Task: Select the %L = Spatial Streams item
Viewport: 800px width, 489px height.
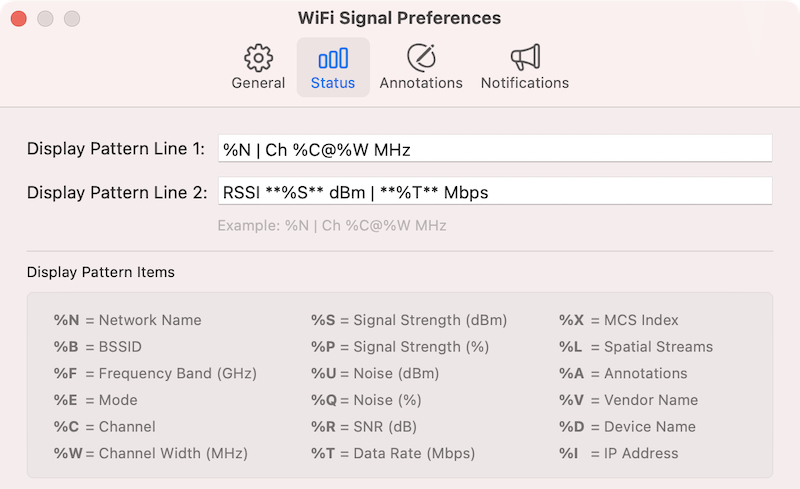Action: (636, 347)
